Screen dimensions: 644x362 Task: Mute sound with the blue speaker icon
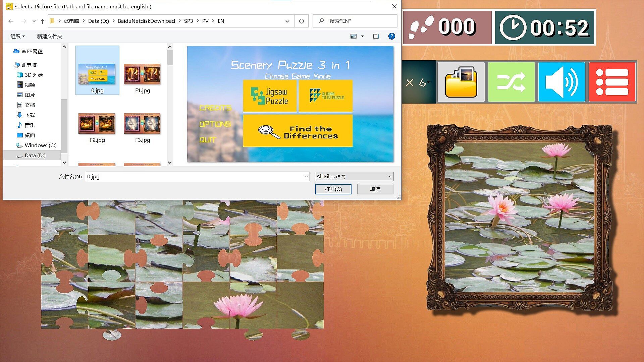[561, 82]
